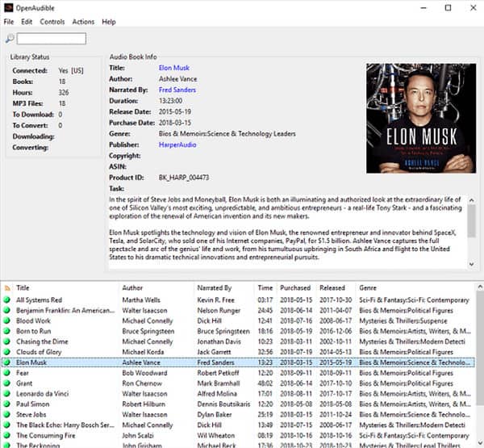Sort by Time column header

(265, 288)
